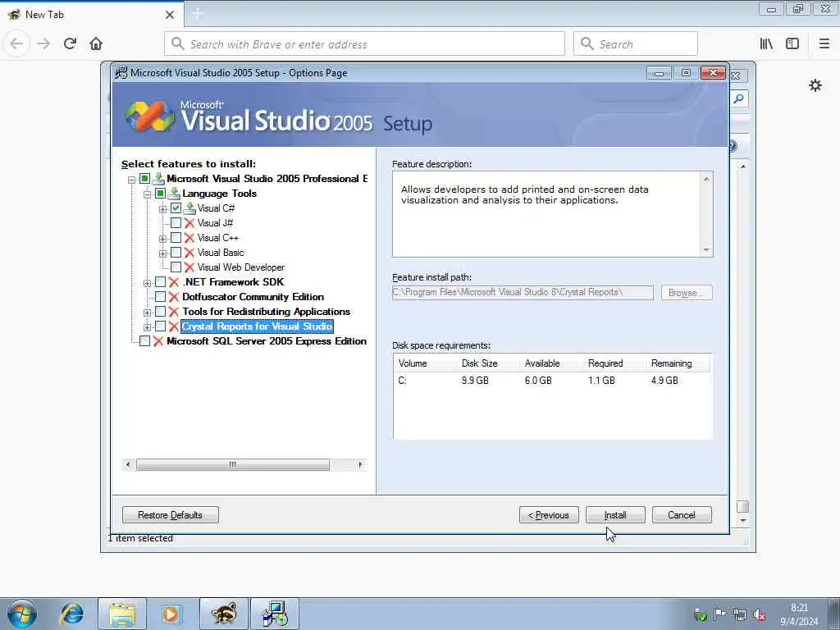Check the Visual J# checkbox
This screenshot has height=630, width=840.
point(176,223)
